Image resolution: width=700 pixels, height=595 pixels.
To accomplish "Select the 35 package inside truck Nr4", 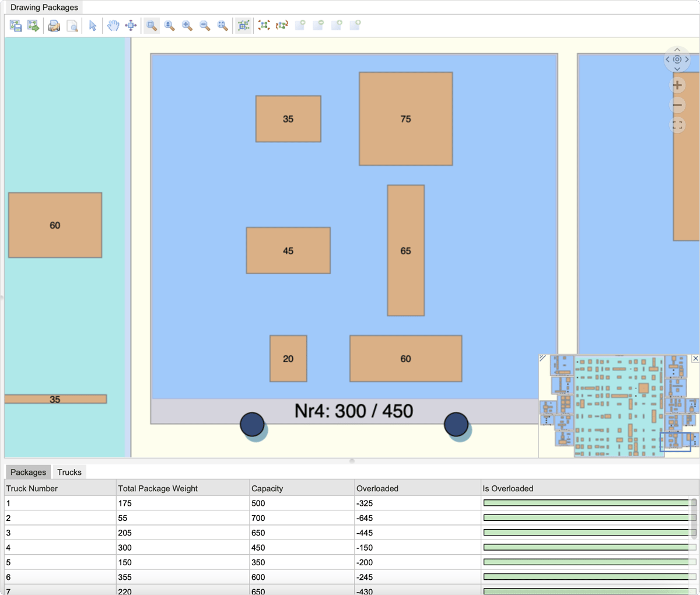I will point(288,119).
